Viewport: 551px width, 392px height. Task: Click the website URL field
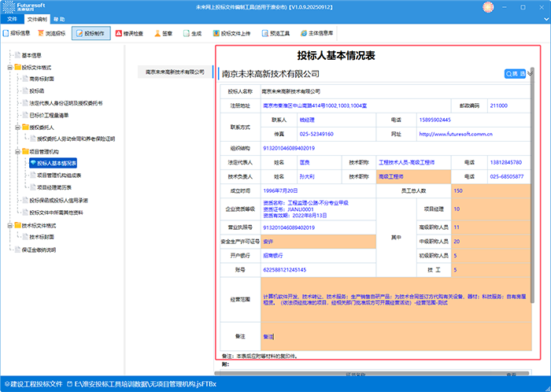tap(474, 134)
